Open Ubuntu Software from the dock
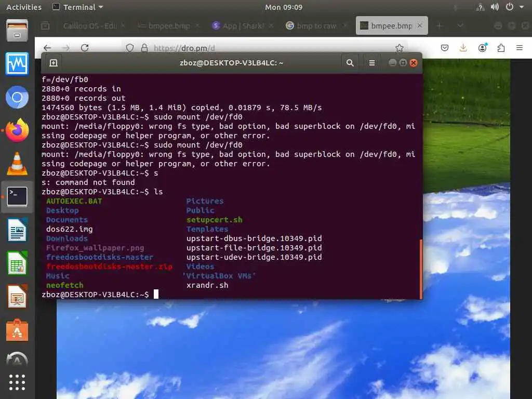The height and width of the screenshot is (399, 532). 17,330
